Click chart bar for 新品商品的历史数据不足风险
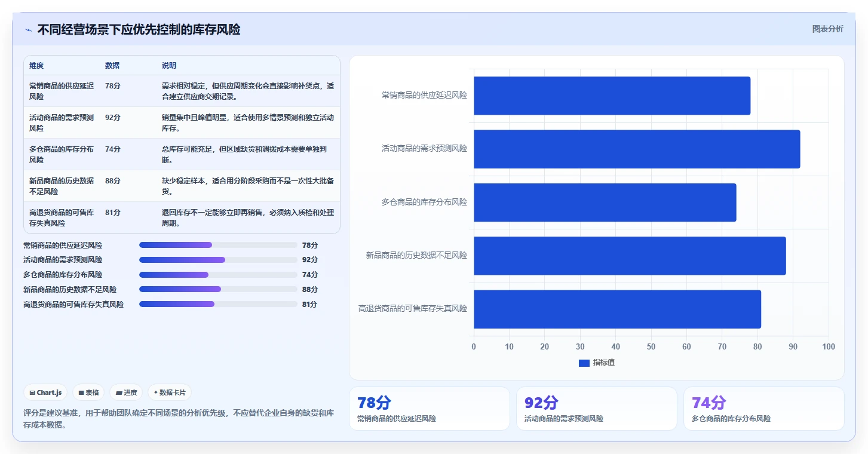The image size is (868, 454). (x=630, y=256)
